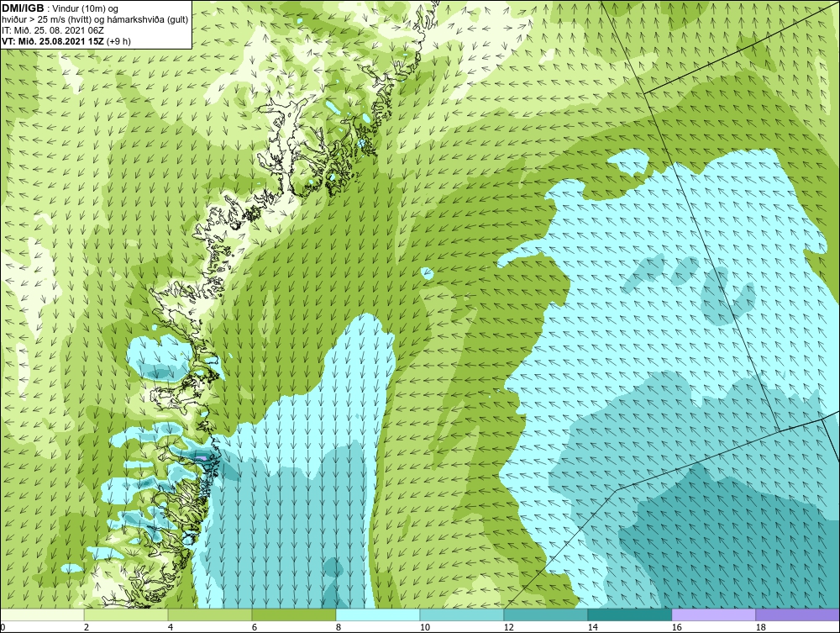Click the legend scale label '10'
840x633 pixels.
[424, 627]
